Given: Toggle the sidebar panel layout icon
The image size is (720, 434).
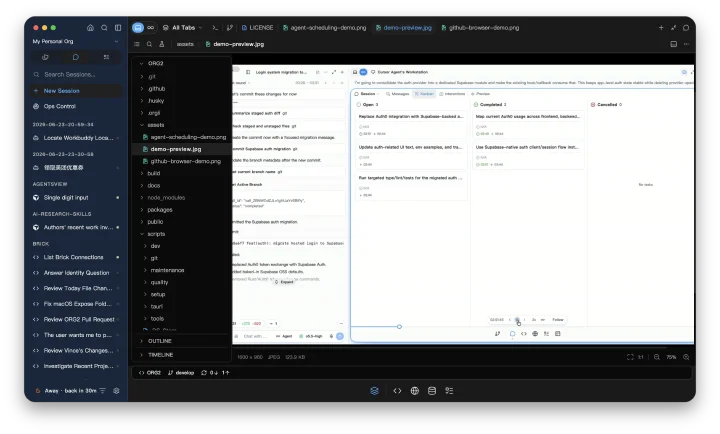Looking at the screenshot, I should pyautogui.click(x=118, y=28).
